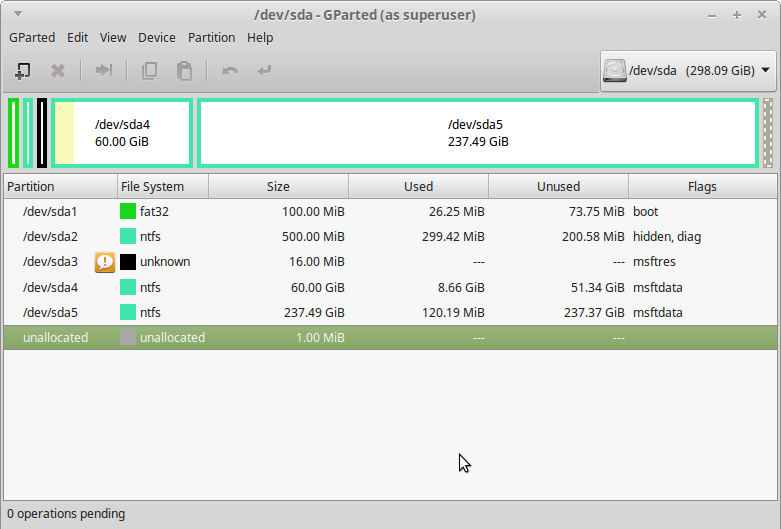Click the Apply all operations icon
This screenshot has height=529, width=781.
coord(264,70)
